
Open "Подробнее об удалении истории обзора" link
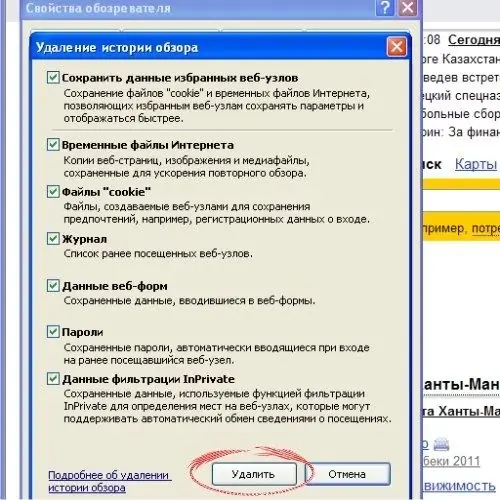point(109,481)
